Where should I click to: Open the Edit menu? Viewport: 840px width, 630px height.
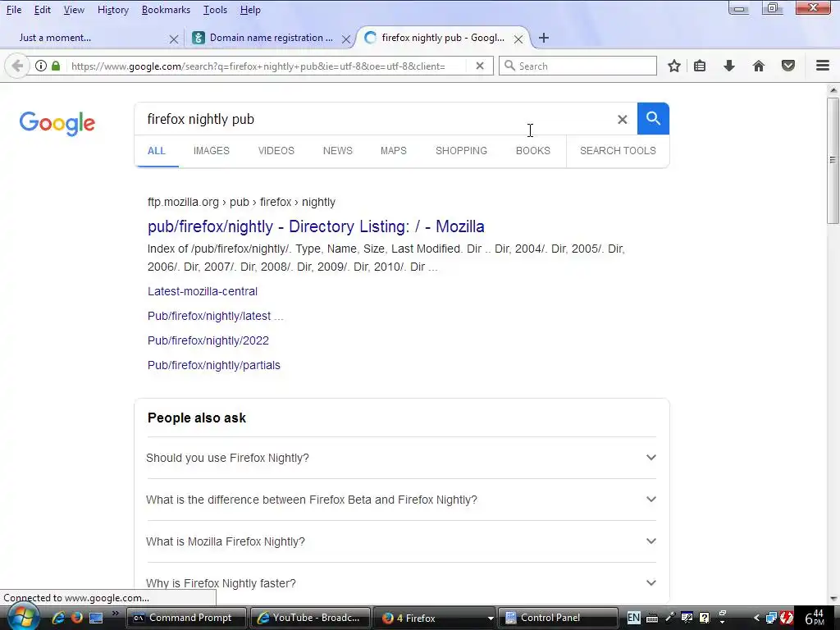tap(43, 10)
